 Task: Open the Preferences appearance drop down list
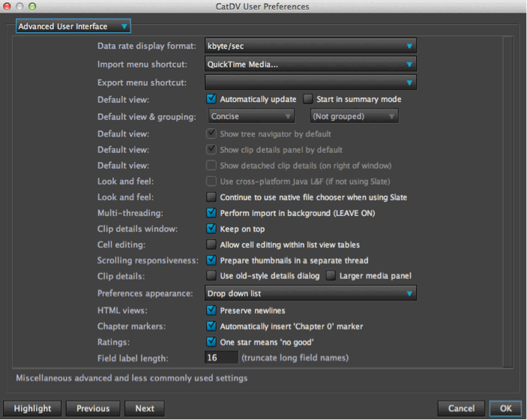[x=310, y=293]
